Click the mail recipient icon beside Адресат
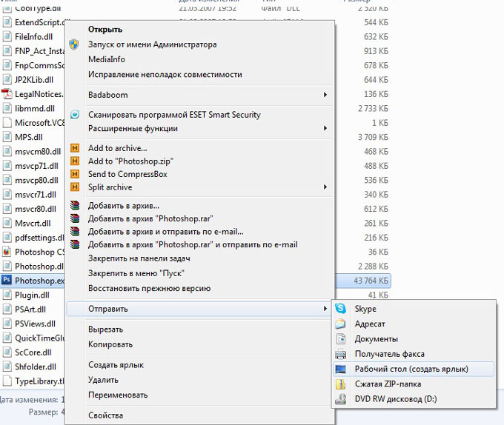 click(x=340, y=324)
